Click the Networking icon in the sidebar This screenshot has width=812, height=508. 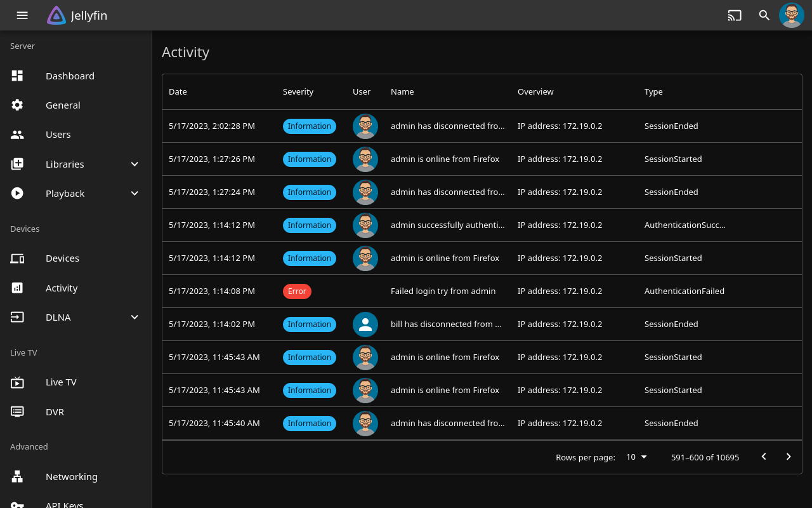click(17, 476)
